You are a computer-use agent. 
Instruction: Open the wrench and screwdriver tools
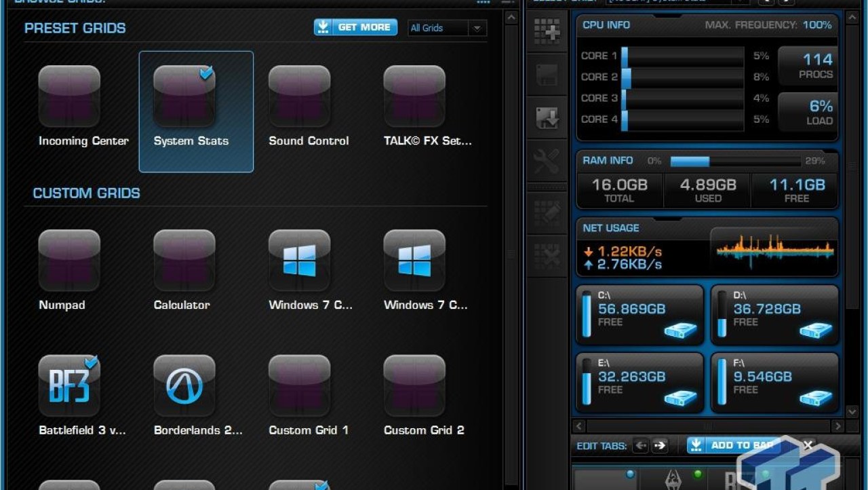point(547,162)
